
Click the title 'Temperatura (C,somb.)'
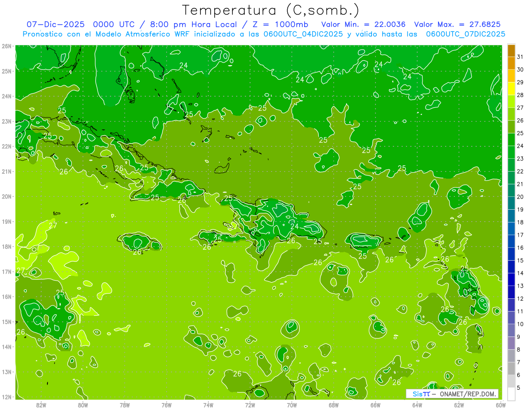(x=271, y=10)
